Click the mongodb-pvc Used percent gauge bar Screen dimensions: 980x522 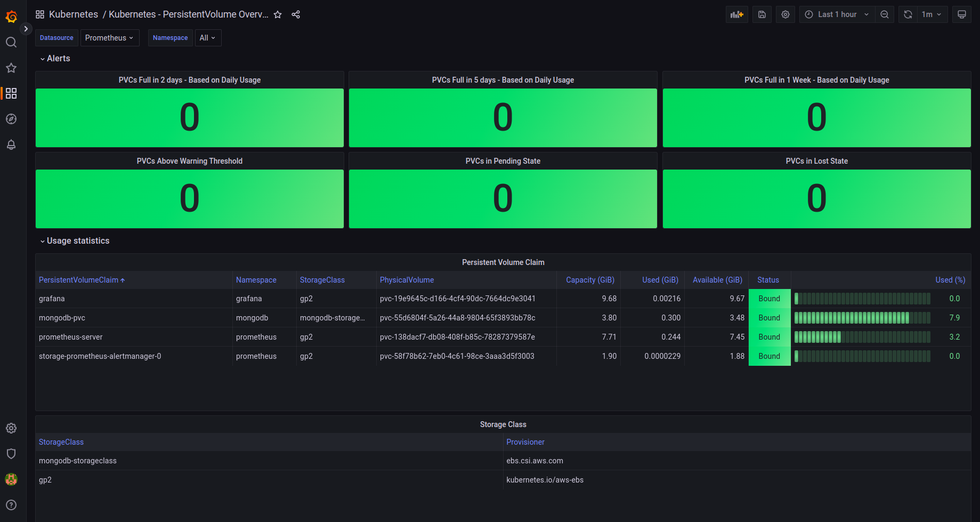click(862, 318)
